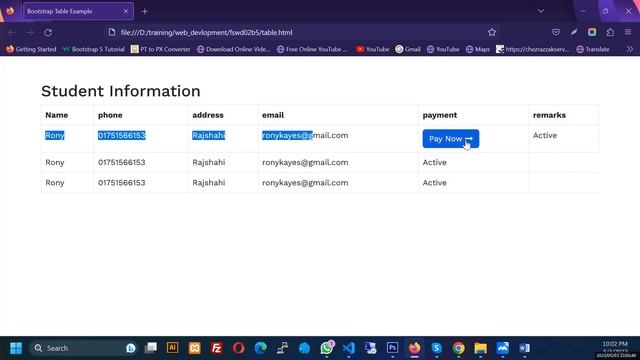This screenshot has height=360, width=640.
Task: Open XAMPP from the taskbar
Action: click(x=195, y=348)
